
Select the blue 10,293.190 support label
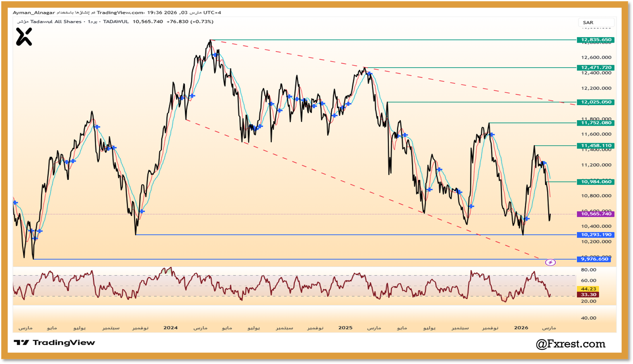[596, 235]
